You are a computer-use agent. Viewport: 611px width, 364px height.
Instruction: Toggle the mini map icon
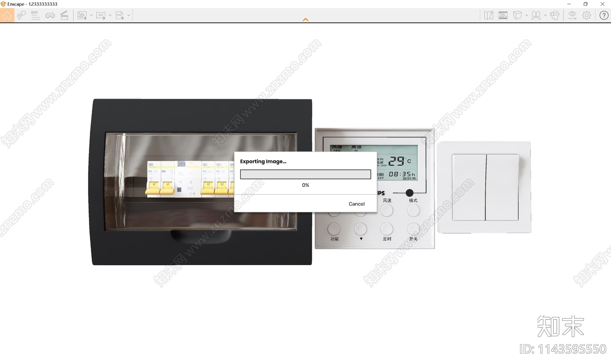(x=488, y=15)
